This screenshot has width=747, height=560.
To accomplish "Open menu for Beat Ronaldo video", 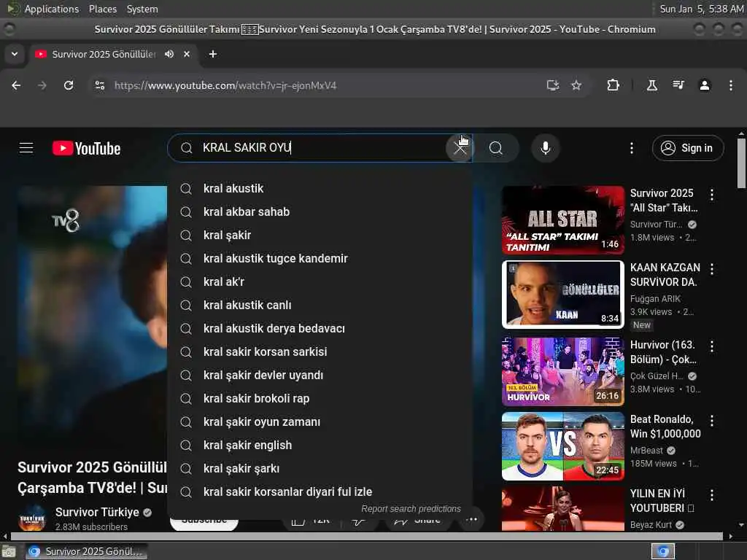I will point(712,421).
